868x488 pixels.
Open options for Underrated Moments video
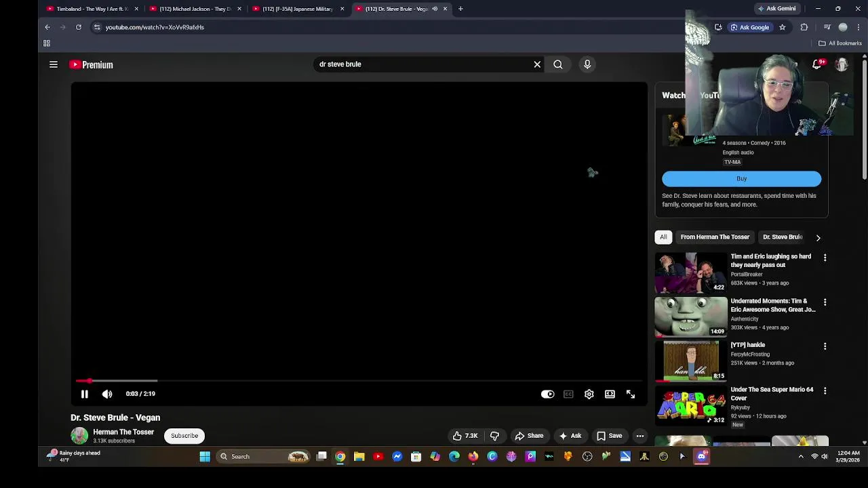tap(825, 302)
